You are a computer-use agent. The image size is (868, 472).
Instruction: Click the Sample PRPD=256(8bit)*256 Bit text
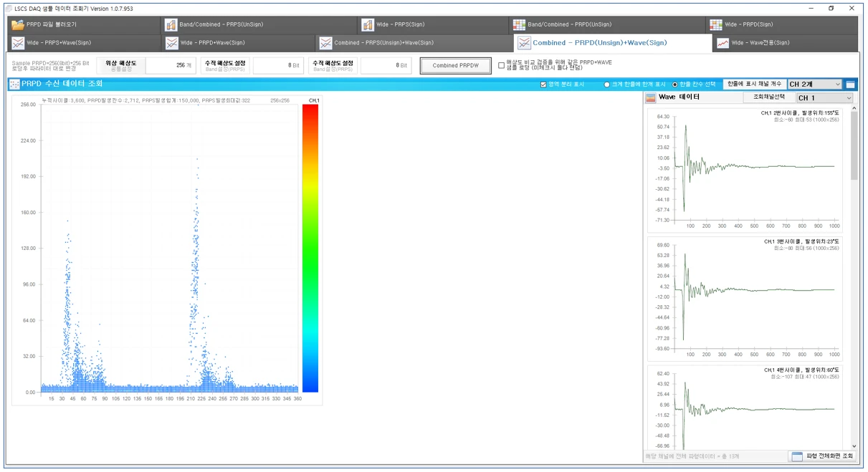(50, 63)
